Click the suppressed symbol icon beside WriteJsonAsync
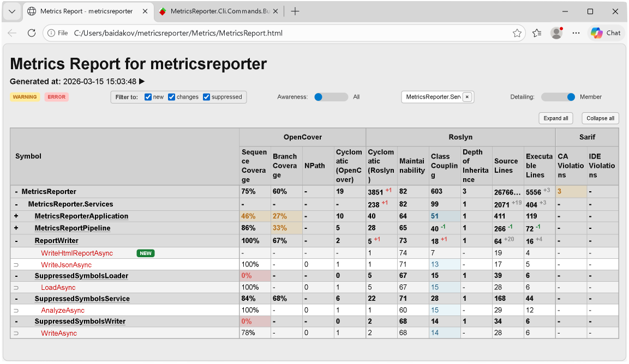The image size is (629, 364). tap(16, 264)
